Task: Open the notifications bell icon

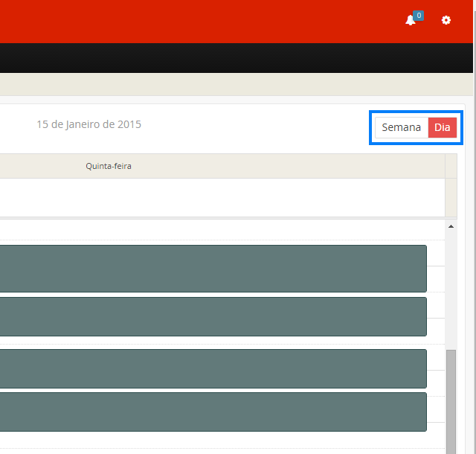Action: pyautogui.click(x=410, y=21)
